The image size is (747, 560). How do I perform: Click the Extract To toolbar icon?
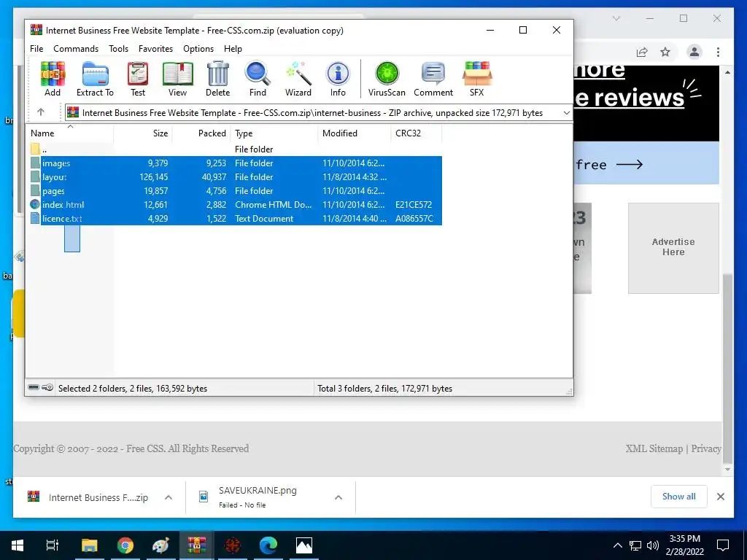coord(96,79)
